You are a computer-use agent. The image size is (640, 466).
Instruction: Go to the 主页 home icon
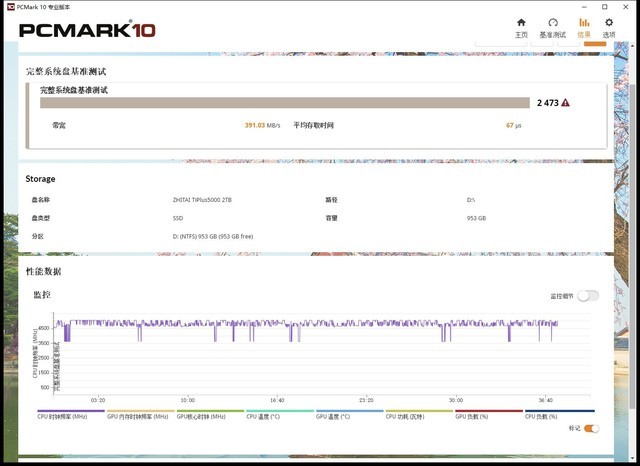[521, 22]
